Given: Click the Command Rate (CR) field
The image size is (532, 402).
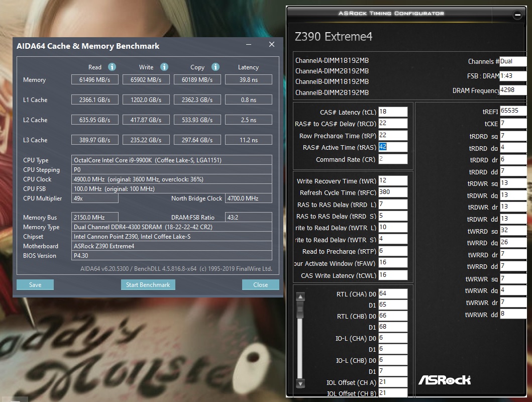Looking at the screenshot, I should click(x=393, y=159).
